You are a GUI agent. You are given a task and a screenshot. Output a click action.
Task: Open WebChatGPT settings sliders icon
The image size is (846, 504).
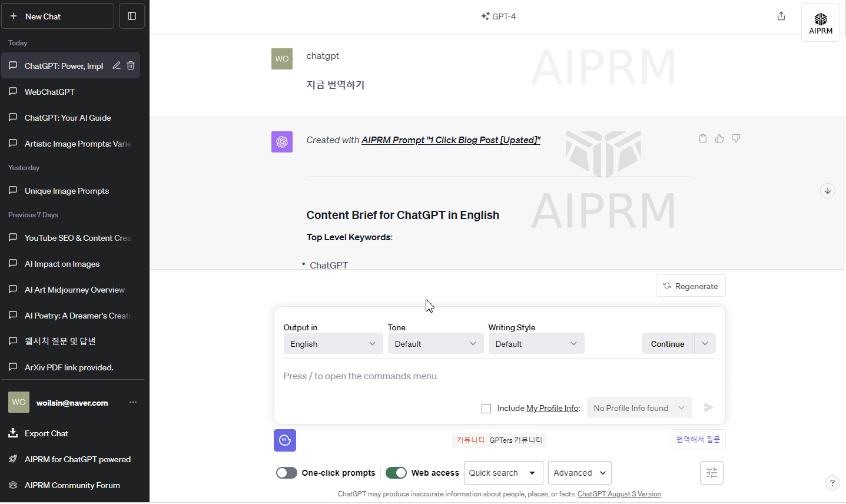pyautogui.click(x=712, y=473)
